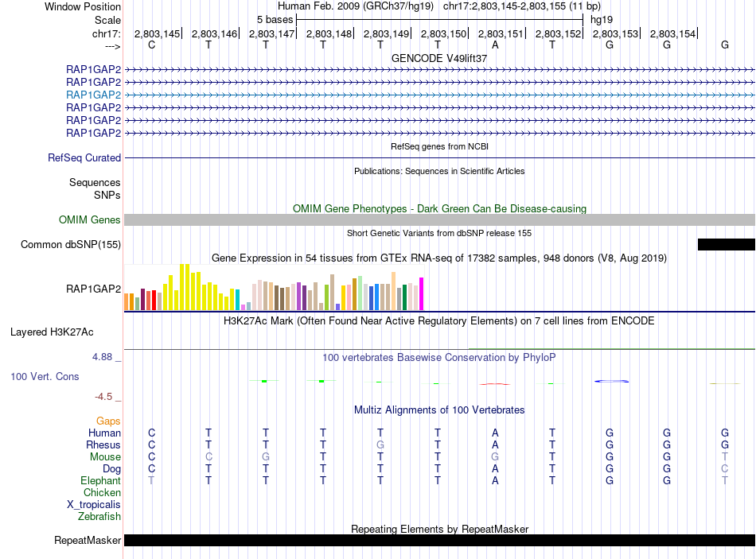Click the light-blue RAP1GAP2 transcript arrow line

click(439, 95)
